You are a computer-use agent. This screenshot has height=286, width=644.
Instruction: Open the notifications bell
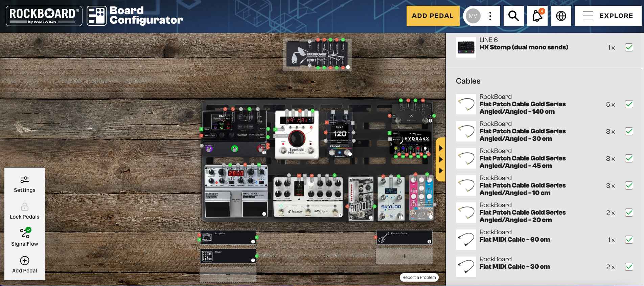[x=537, y=16]
